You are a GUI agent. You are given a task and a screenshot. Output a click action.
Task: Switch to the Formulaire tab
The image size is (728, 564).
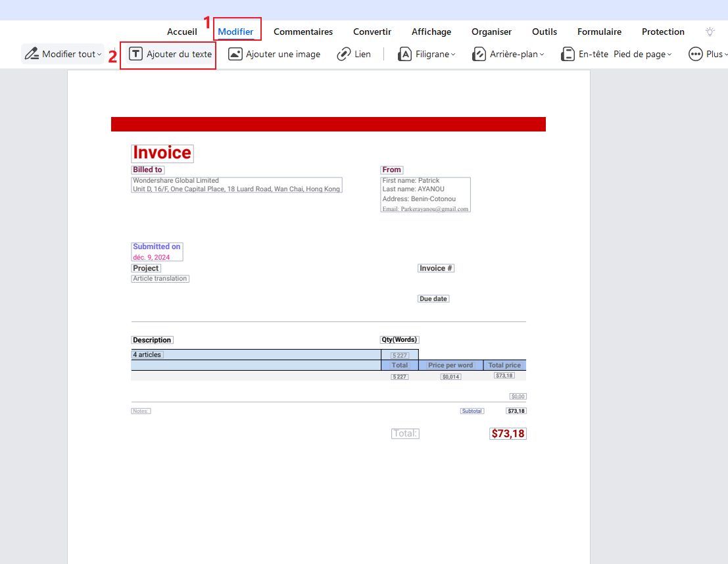pos(599,32)
